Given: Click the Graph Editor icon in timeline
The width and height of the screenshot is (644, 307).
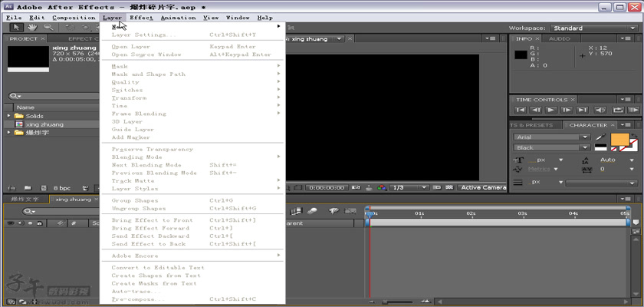Looking at the screenshot, I should click(x=350, y=211).
